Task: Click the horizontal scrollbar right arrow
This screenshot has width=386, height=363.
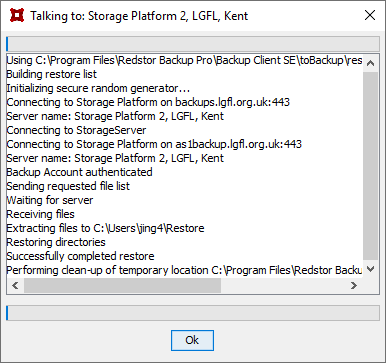Action: coord(354,285)
